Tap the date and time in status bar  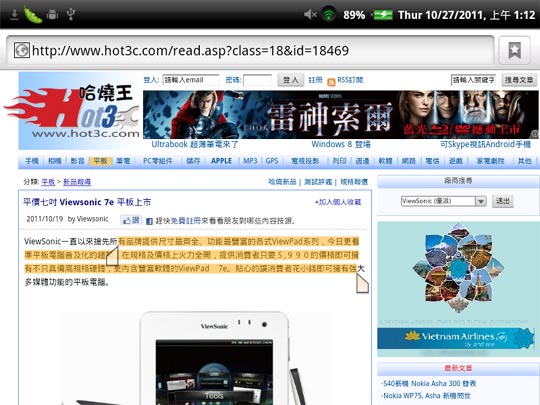466,15
